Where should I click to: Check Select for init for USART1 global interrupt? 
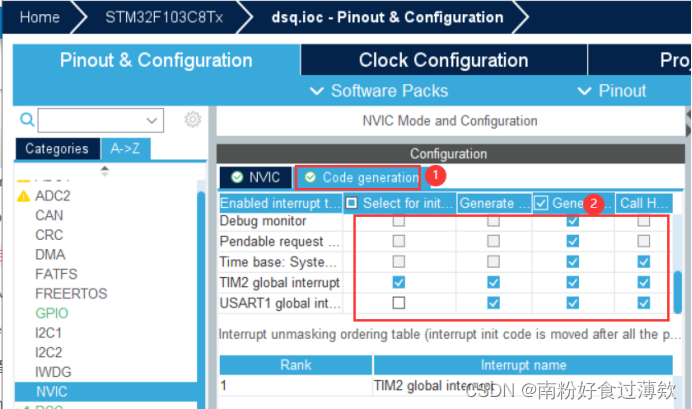[x=399, y=303]
